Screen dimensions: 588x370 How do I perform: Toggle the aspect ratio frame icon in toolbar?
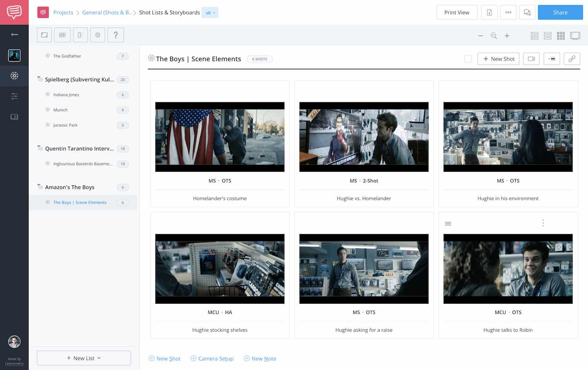(x=44, y=35)
